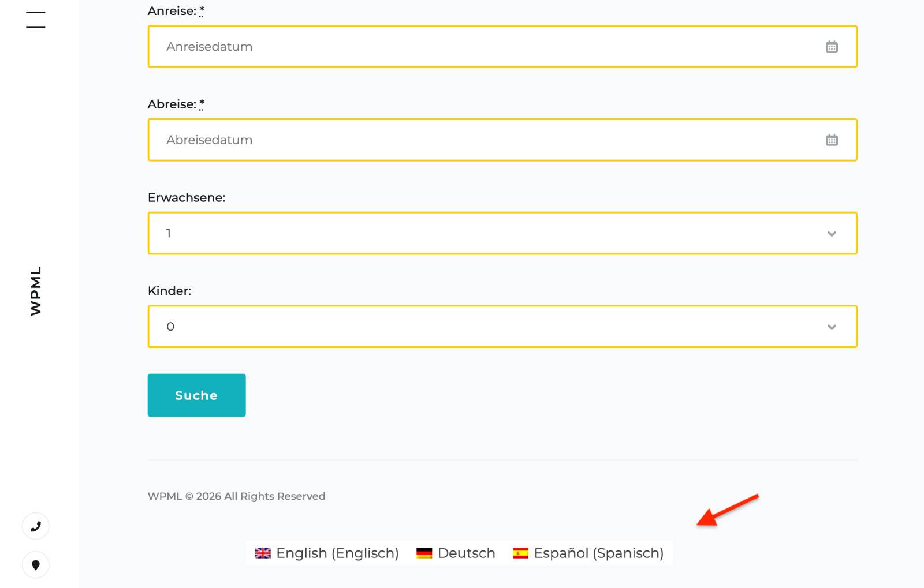924x588 pixels.
Task: Click the Spanish flag icon
Action: [520, 553]
